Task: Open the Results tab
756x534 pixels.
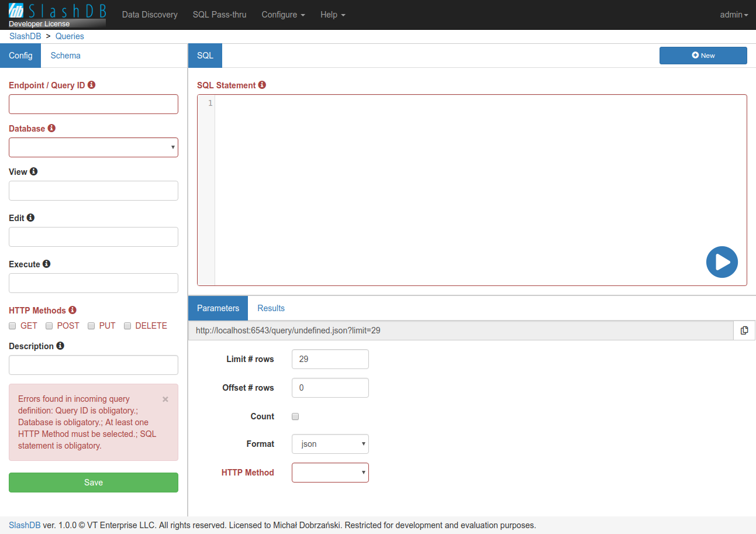Action: point(271,308)
